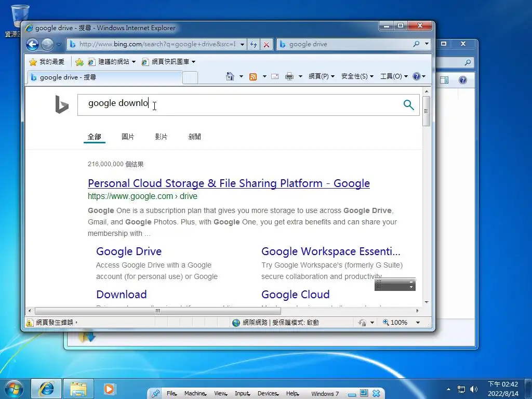Open Favorites (我的最愛) star button

[x=47, y=62]
